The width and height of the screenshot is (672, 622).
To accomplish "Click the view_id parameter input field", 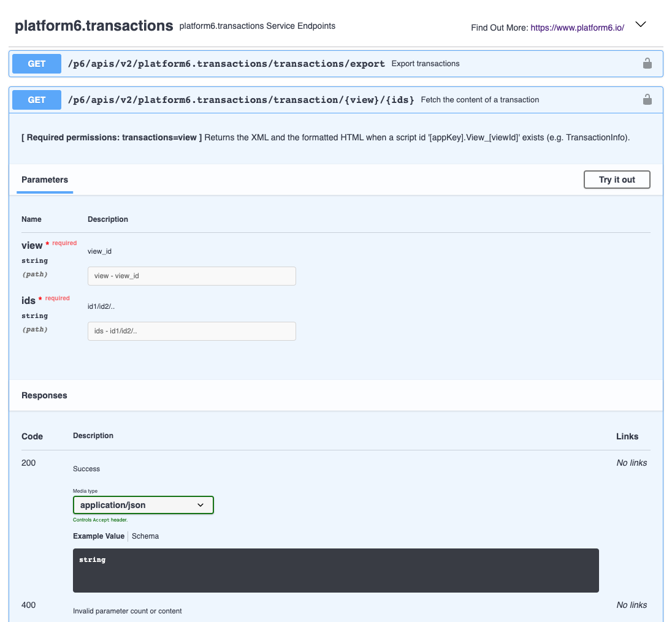I will pos(191,276).
